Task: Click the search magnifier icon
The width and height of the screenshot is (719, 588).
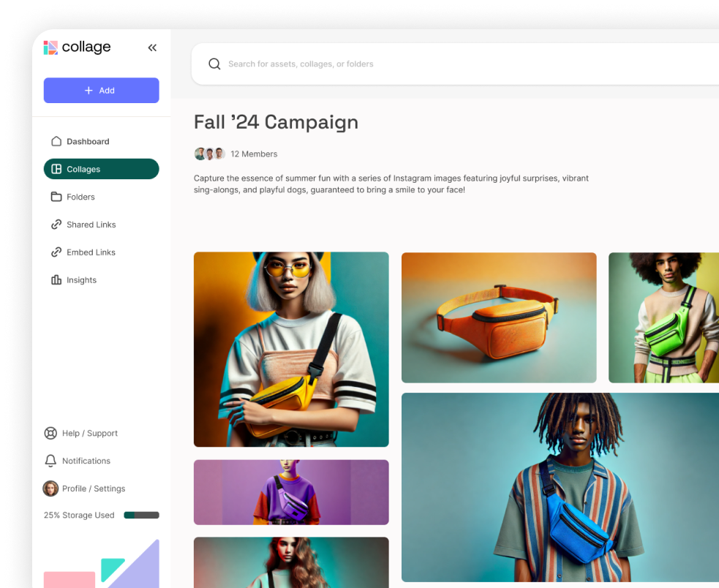Action: (214, 64)
